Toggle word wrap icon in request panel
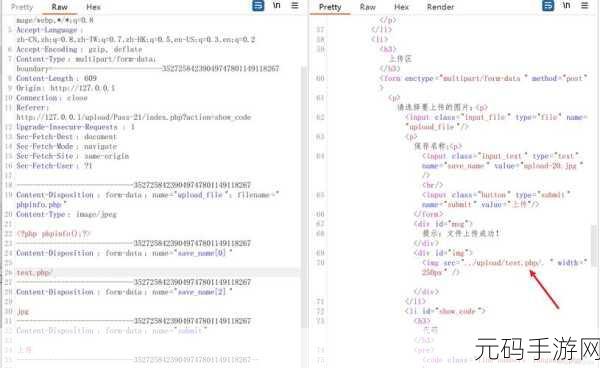This screenshot has height=368, width=600. [x=258, y=6]
